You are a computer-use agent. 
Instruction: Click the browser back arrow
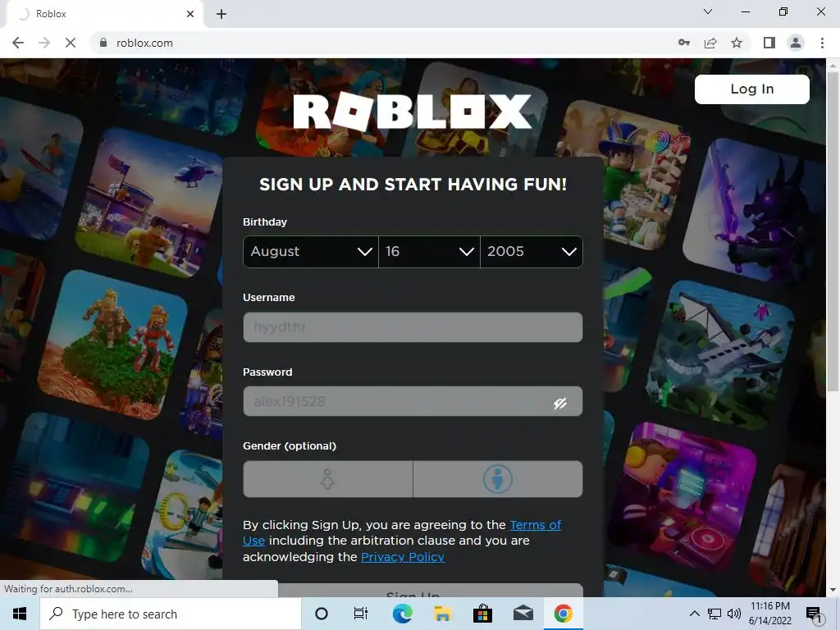[x=18, y=43]
